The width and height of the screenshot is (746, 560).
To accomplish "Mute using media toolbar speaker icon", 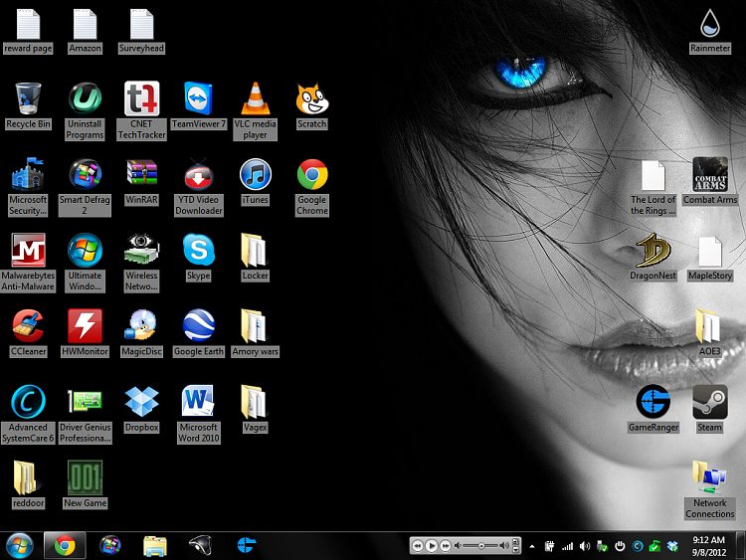I will point(458,546).
